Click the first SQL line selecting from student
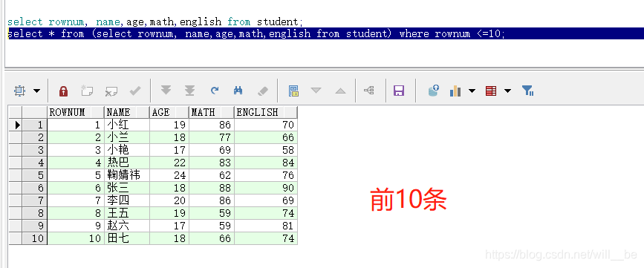The width and height of the screenshot is (644, 268). [x=155, y=22]
